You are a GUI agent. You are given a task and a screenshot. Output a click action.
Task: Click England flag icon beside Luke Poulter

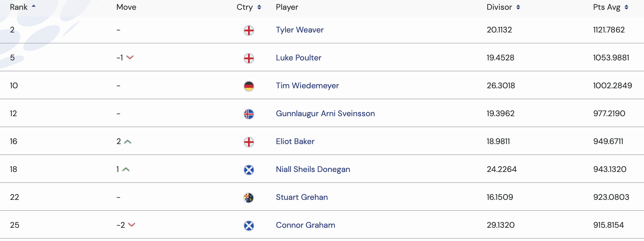pos(249,58)
